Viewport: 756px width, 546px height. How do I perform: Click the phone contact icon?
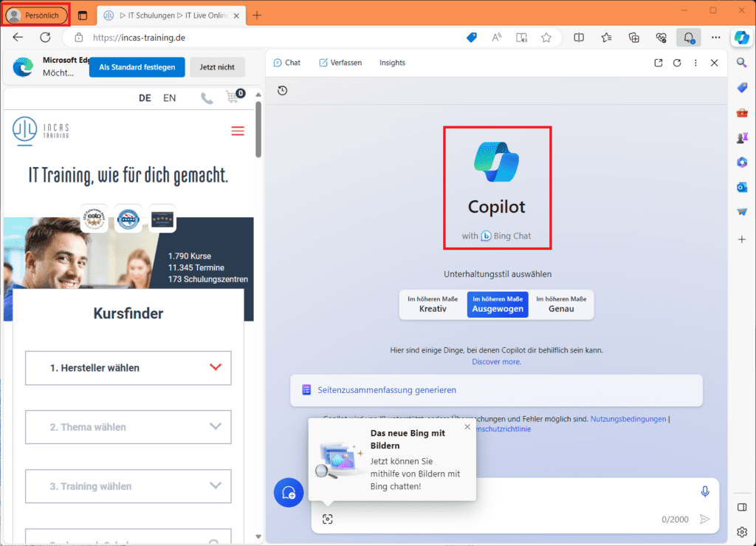207,98
